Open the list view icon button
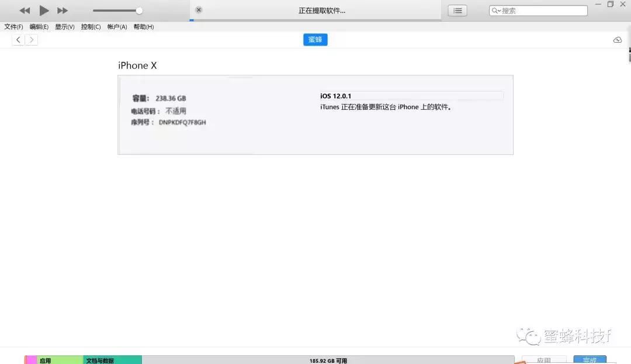Screen dimensions: 631x364 [457, 11]
